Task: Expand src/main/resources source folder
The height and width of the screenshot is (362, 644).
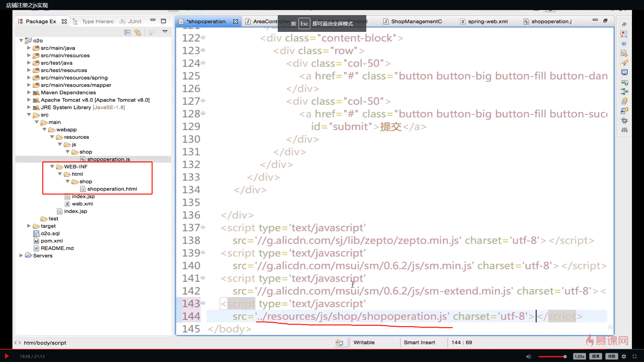Action: (29, 55)
